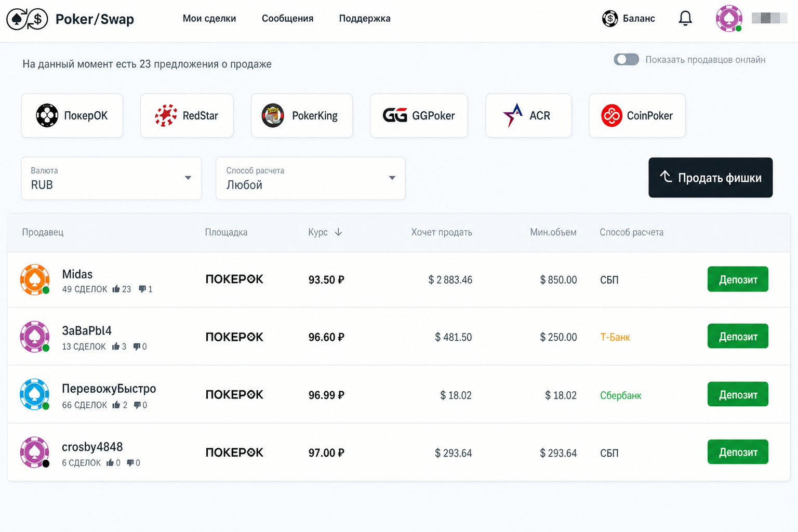This screenshot has width=798, height=532.
Task: Click the RedStar red star icon
Action: click(166, 115)
